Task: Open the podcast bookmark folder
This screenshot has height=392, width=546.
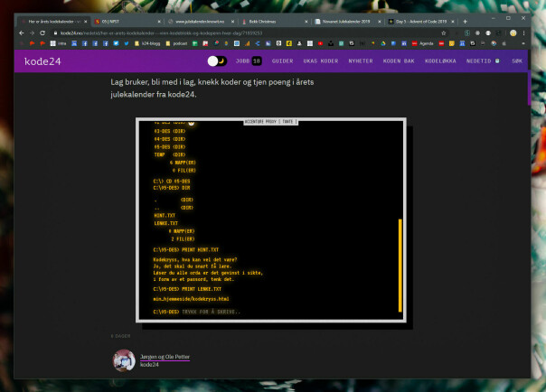Action: point(177,43)
